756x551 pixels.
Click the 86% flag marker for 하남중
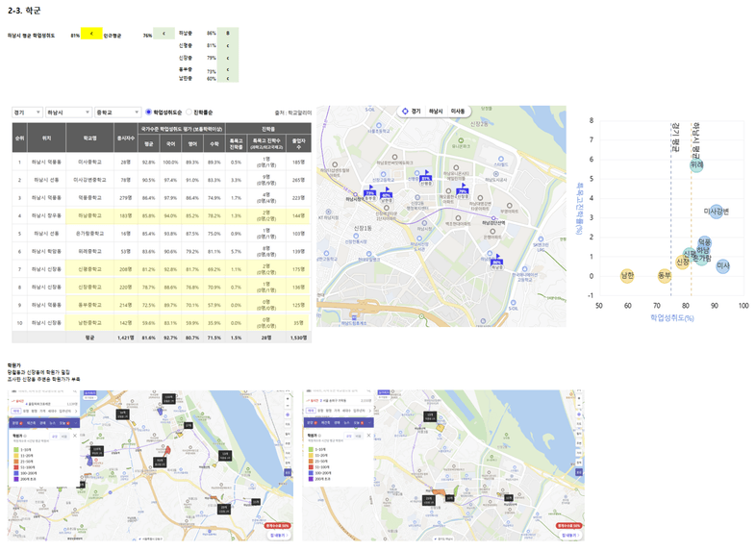click(x=496, y=262)
